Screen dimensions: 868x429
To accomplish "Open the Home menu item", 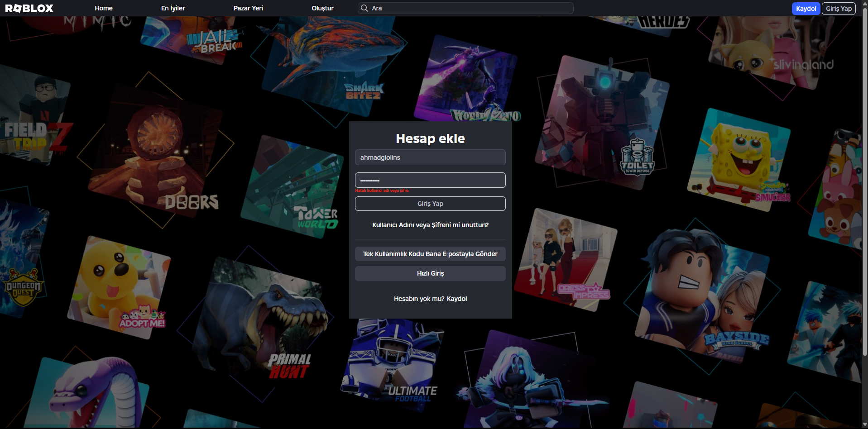I will tap(104, 8).
